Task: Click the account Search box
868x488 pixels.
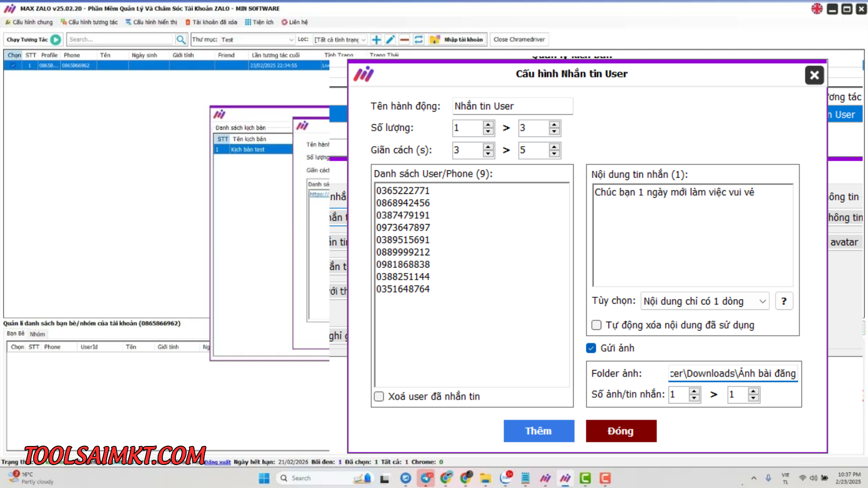Action: coord(120,40)
